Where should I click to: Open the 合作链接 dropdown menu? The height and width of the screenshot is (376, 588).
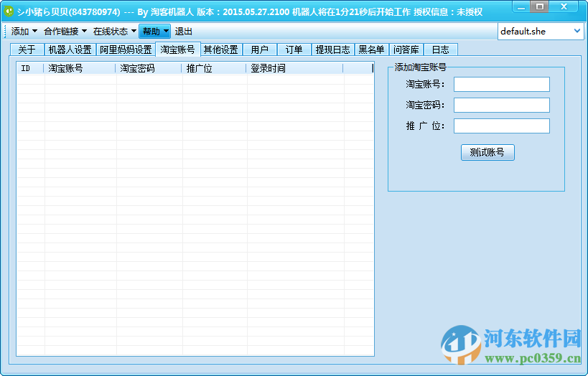click(65, 31)
